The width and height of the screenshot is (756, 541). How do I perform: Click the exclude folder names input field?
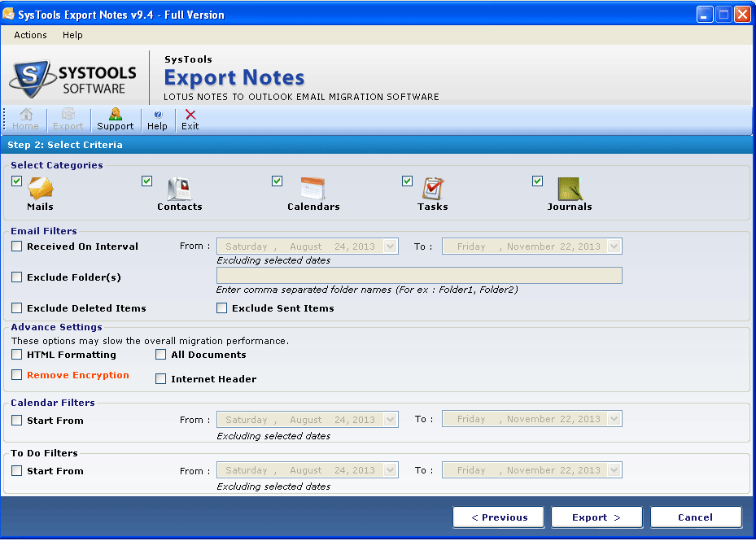coord(419,276)
